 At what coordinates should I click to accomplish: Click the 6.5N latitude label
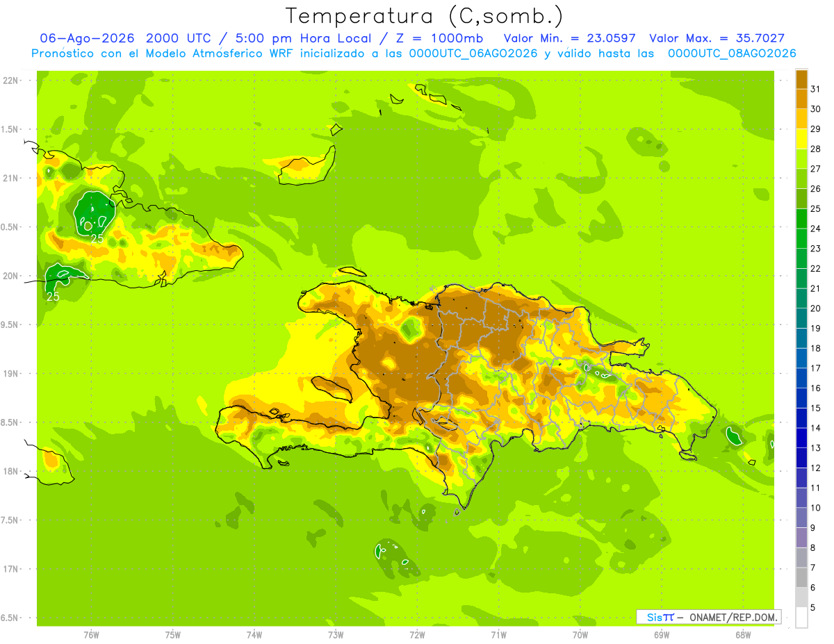click(x=10, y=618)
